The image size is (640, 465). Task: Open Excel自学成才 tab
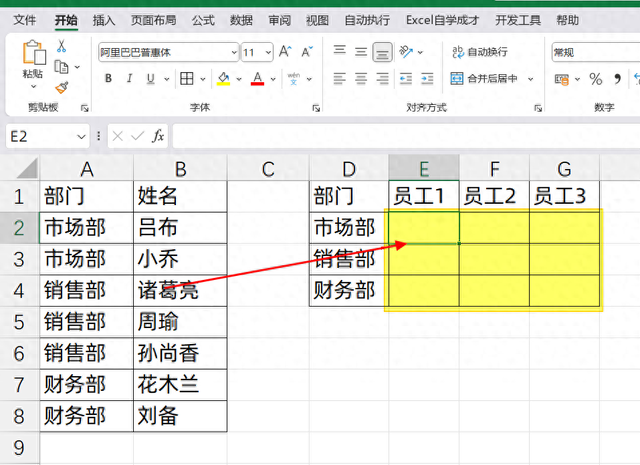pyautogui.click(x=442, y=20)
